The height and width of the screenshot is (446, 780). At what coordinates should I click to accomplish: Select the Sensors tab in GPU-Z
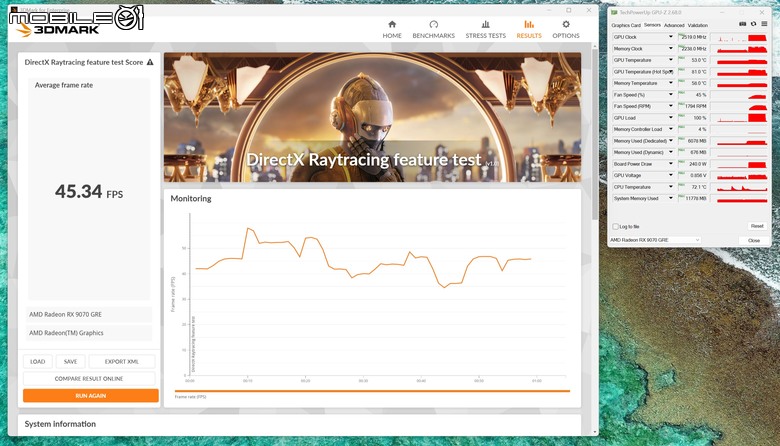point(652,25)
